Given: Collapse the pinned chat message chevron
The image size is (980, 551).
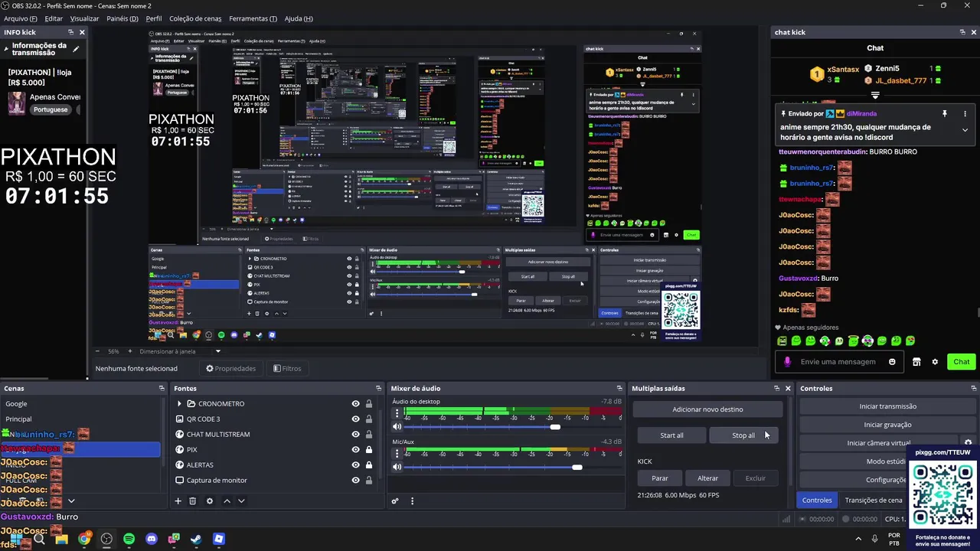Looking at the screenshot, I should coord(965,130).
